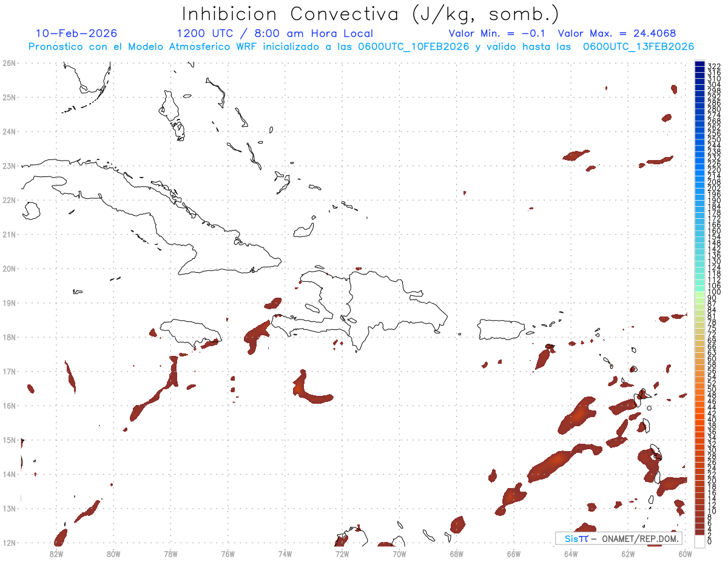Click the white swatch labeled 0 on the colorbar
The height and width of the screenshot is (562, 728).
click(x=699, y=540)
